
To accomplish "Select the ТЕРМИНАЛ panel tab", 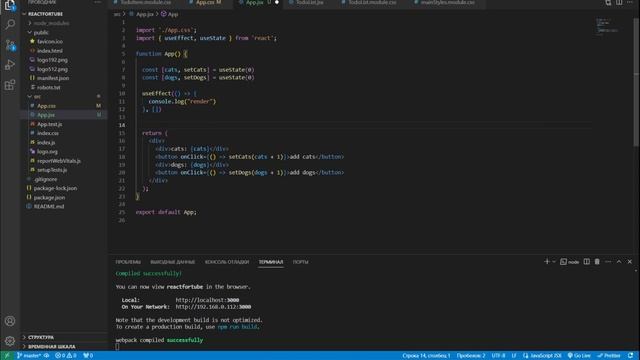I will (271, 262).
